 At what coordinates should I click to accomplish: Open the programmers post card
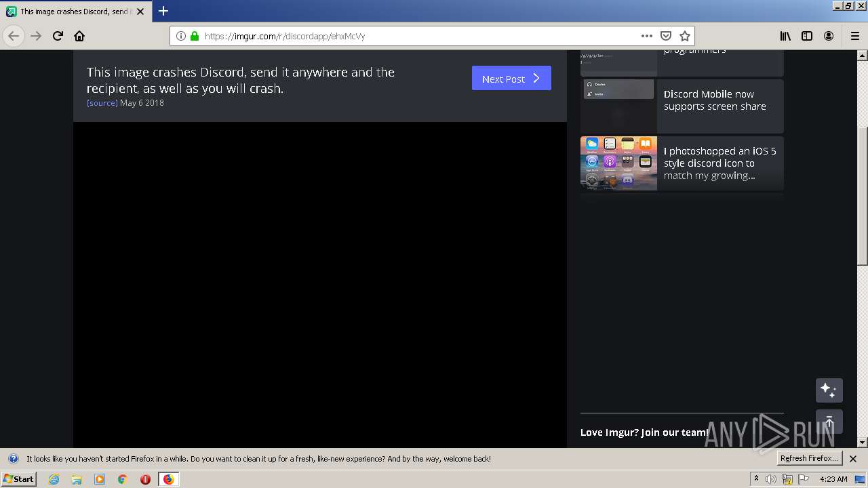coord(682,63)
